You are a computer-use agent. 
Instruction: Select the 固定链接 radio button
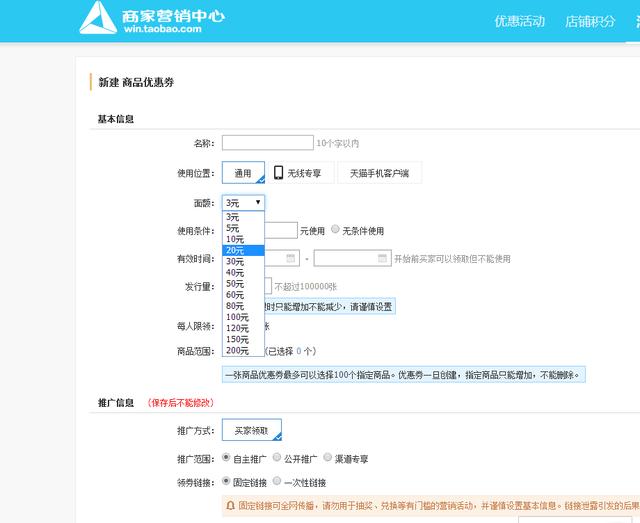226,481
